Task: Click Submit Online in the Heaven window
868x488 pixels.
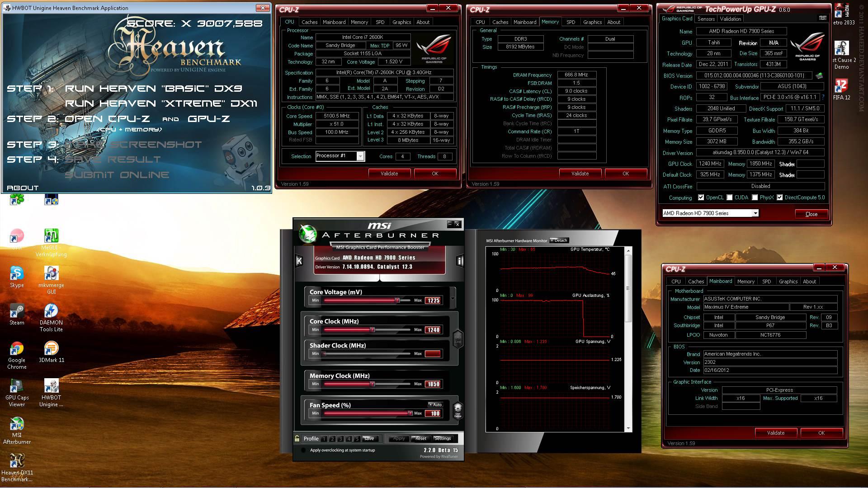Action: pos(117,175)
